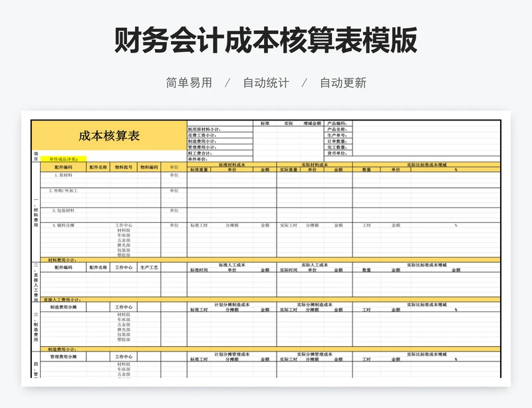Click 磨光部 under 制造费用分摊 section
This screenshot has height=408, width=532.
(x=124, y=329)
